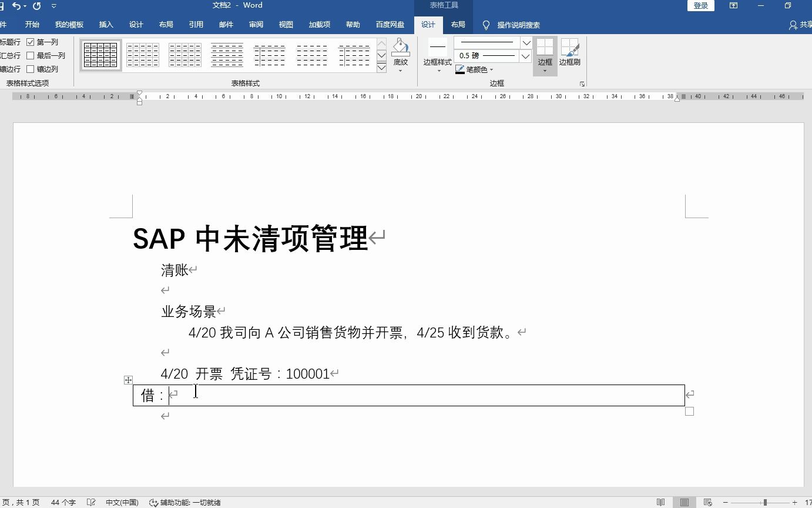Open the line style dropdown
Screen dimensions: 812x508
coord(526,42)
